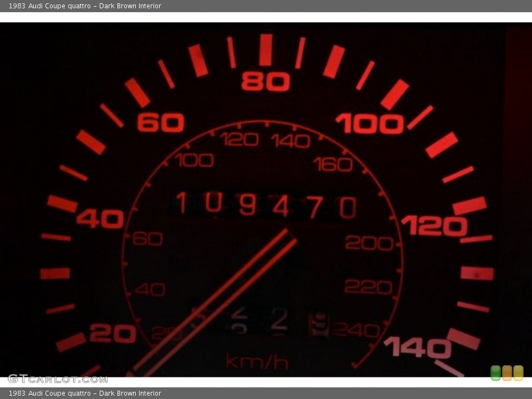Click the km/h unit label
The width and height of the screenshot is (532, 399).
[257, 361]
